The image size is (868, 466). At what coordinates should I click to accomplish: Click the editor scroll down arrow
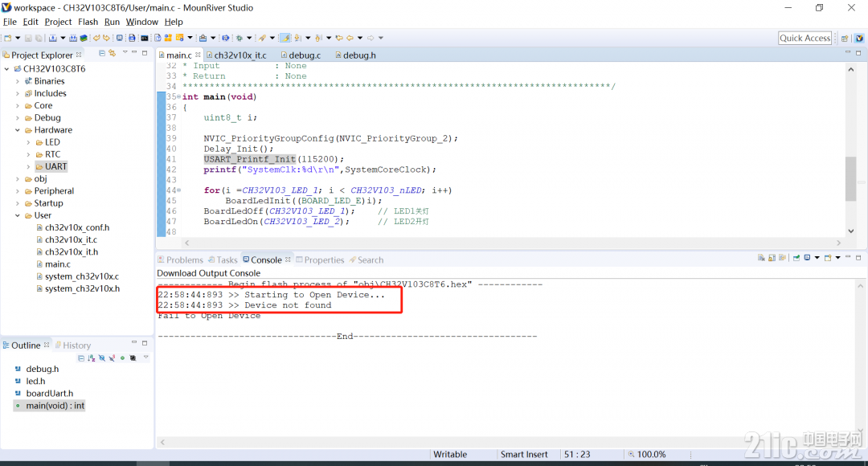[851, 231]
